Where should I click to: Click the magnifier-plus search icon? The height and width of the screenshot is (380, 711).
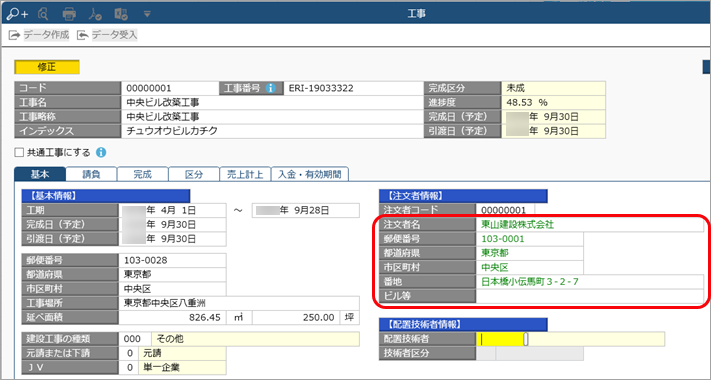pyautogui.click(x=17, y=14)
